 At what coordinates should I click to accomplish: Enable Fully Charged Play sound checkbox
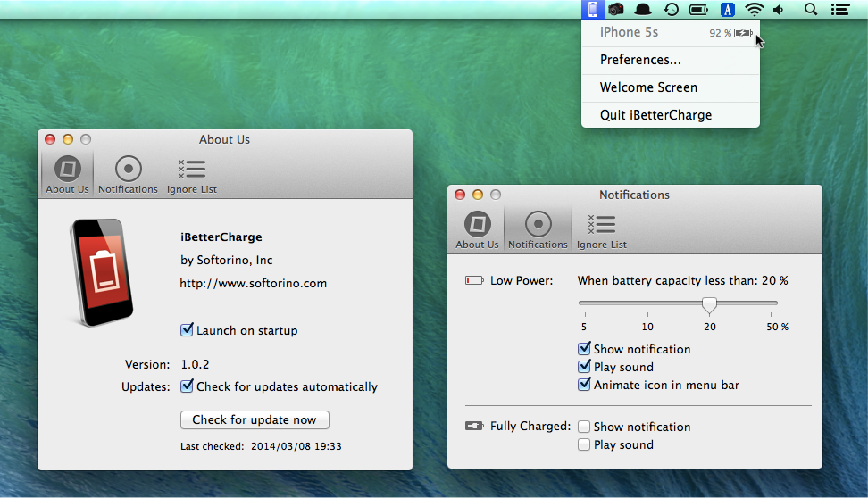point(584,444)
